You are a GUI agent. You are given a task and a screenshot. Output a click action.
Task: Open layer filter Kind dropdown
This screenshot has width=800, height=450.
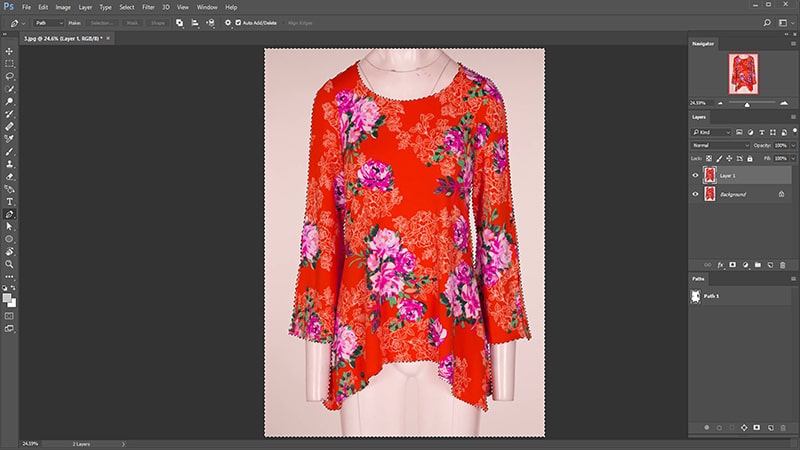711,132
